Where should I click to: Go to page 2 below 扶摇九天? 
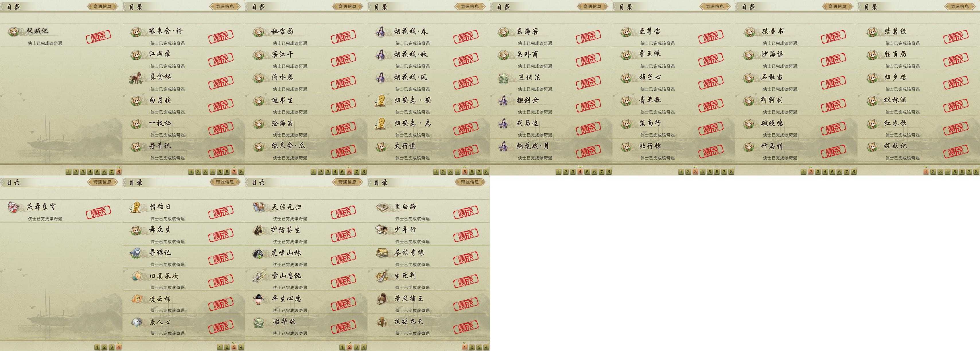[472, 347]
